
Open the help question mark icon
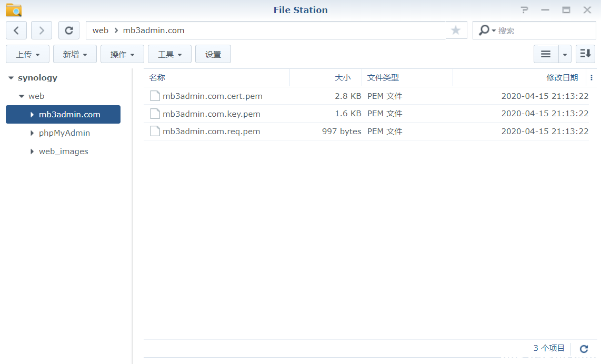point(524,10)
